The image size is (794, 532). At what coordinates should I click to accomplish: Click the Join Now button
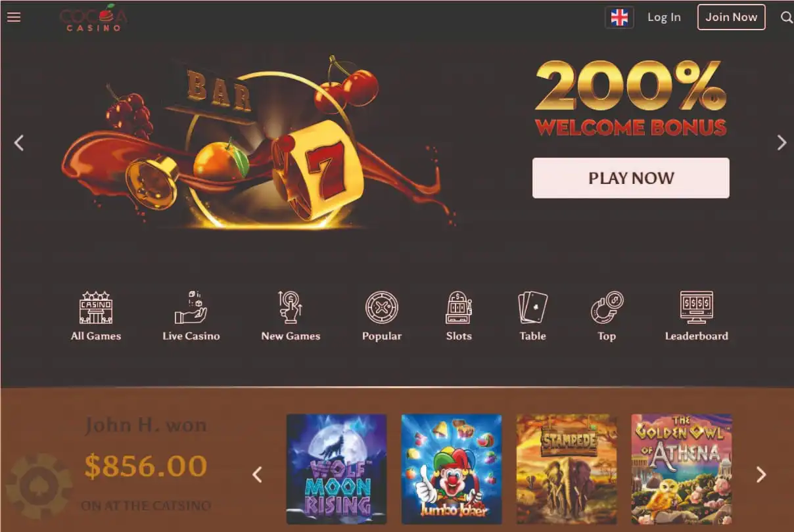pos(732,17)
